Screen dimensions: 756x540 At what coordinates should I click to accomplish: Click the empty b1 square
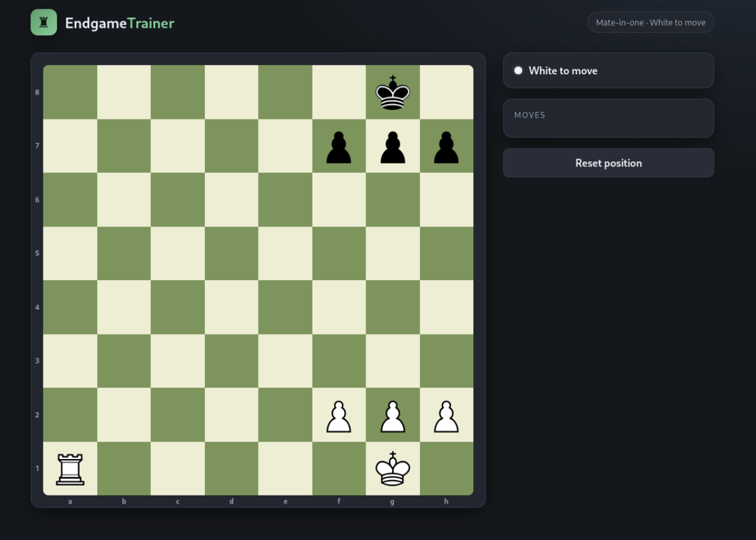(x=124, y=469)
